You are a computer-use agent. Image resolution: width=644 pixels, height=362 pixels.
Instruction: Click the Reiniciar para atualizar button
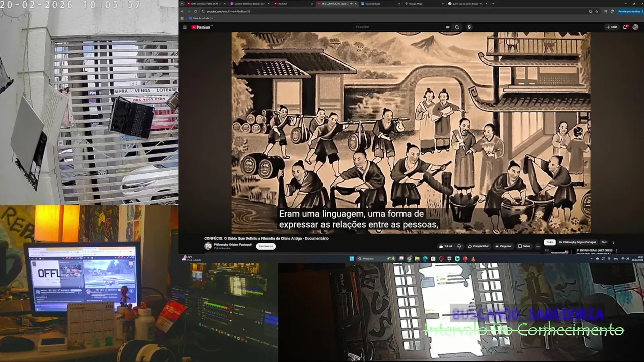coord(629,11)
